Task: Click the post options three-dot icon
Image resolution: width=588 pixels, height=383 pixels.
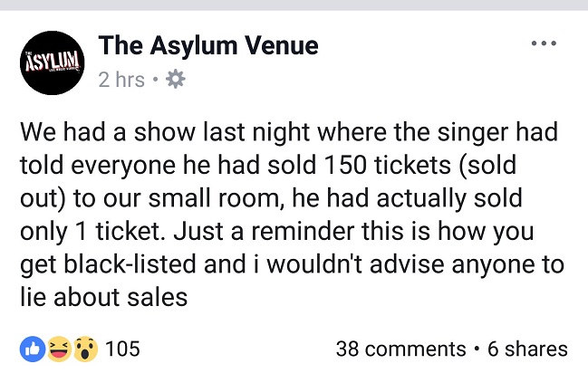Action: (x=544, y=43)
